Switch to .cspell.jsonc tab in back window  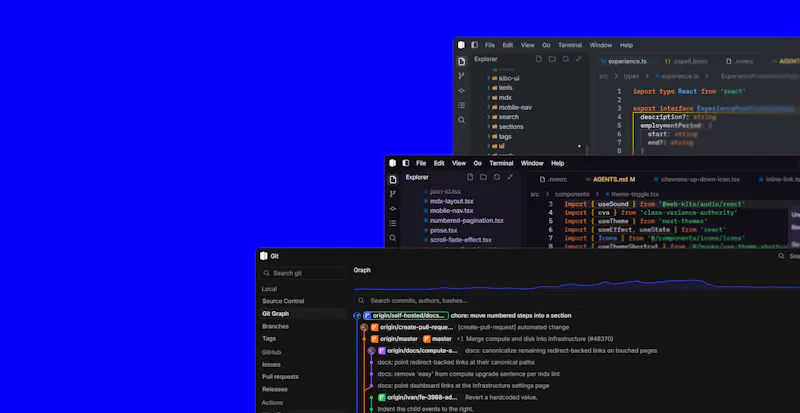click(686, 61)
